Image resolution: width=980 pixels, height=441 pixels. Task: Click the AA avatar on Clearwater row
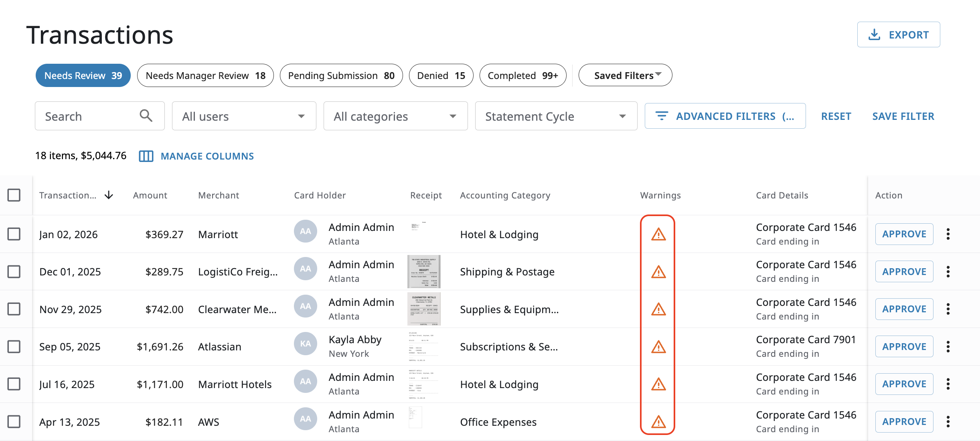point(305,306)
